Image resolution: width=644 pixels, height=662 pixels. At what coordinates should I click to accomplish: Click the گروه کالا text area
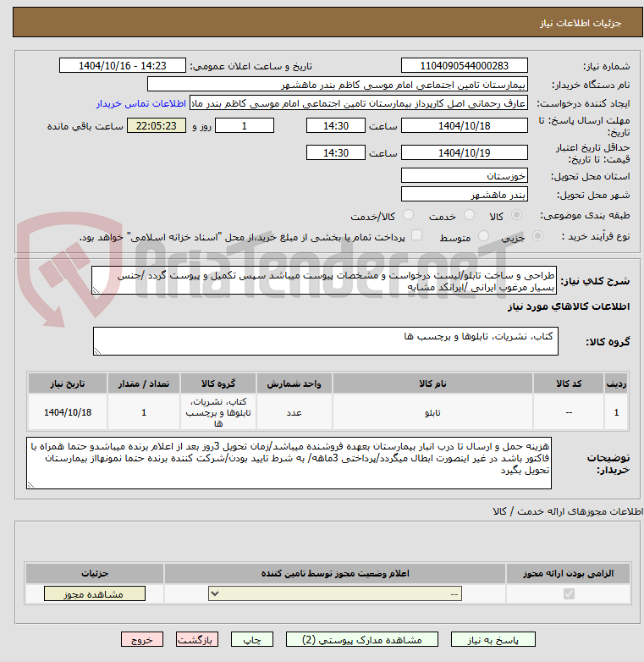click(x=325, y=341)
